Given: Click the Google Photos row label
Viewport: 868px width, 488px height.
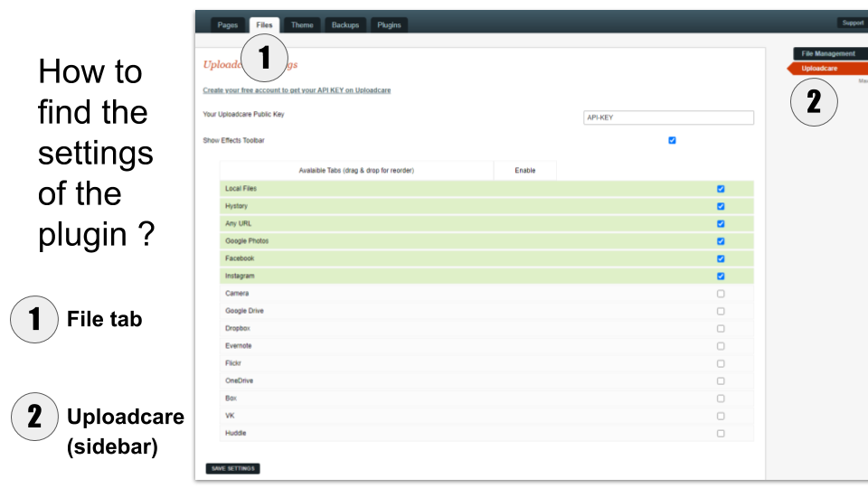Looking at the screenshot, I should [247, 241].
